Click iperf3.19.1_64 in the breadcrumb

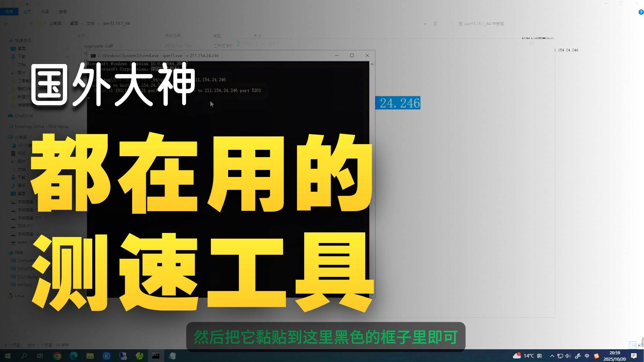click(x=116, y=23)
